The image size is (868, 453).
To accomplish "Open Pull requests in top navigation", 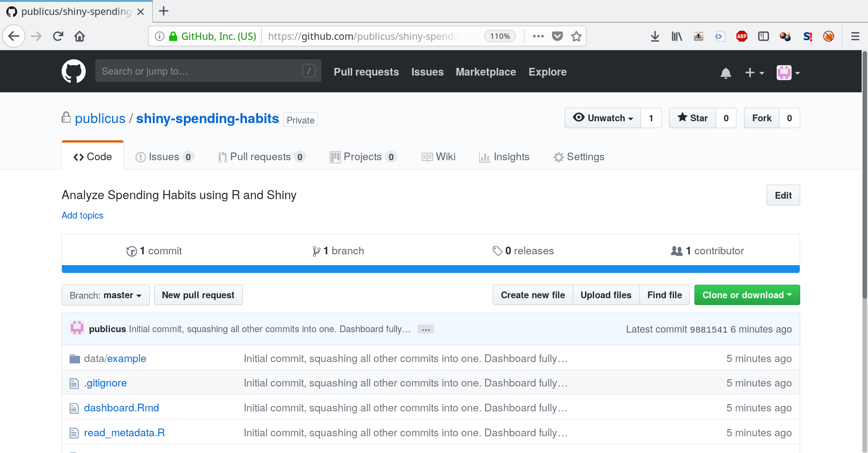I will pos(366,72).
